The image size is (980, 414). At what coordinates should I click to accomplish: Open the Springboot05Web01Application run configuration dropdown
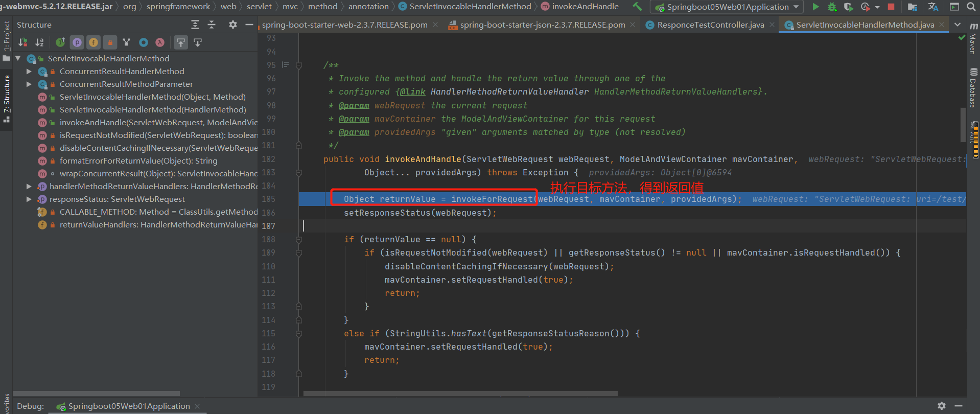click(727, 7)
